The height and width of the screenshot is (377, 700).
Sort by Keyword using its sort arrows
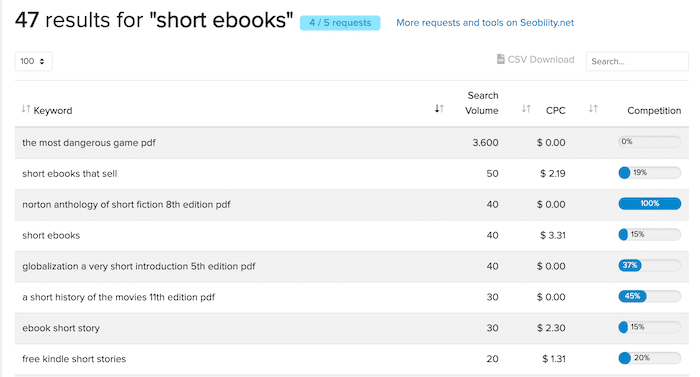(26, 109)
